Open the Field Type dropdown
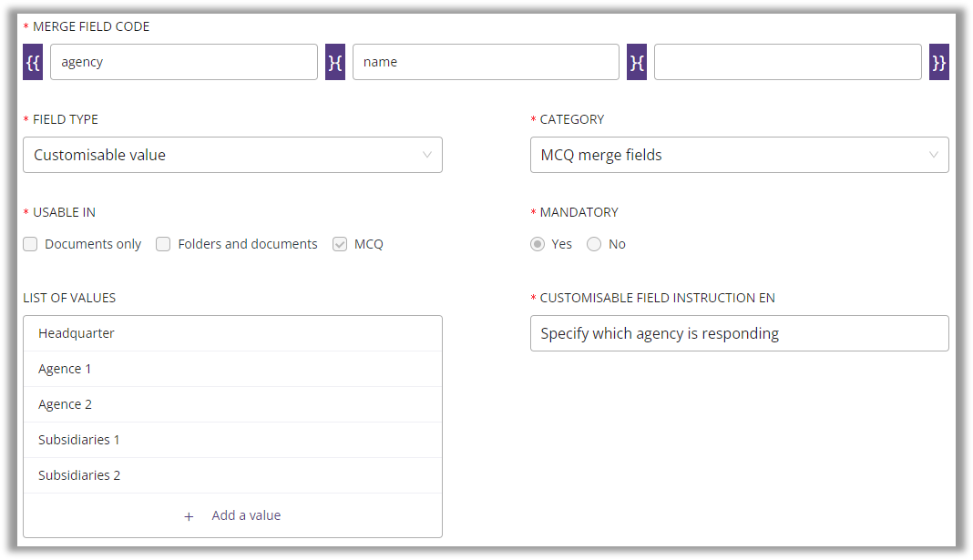Image resolution: width=973 pixels, height=560 pixels. pyautogui.click(x=232, y=155)
